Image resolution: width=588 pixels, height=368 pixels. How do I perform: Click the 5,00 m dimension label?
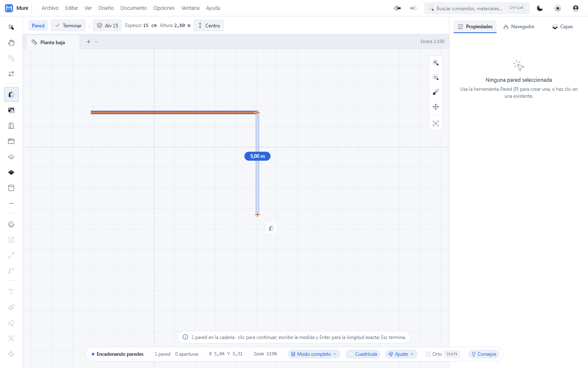click(257, 156)
